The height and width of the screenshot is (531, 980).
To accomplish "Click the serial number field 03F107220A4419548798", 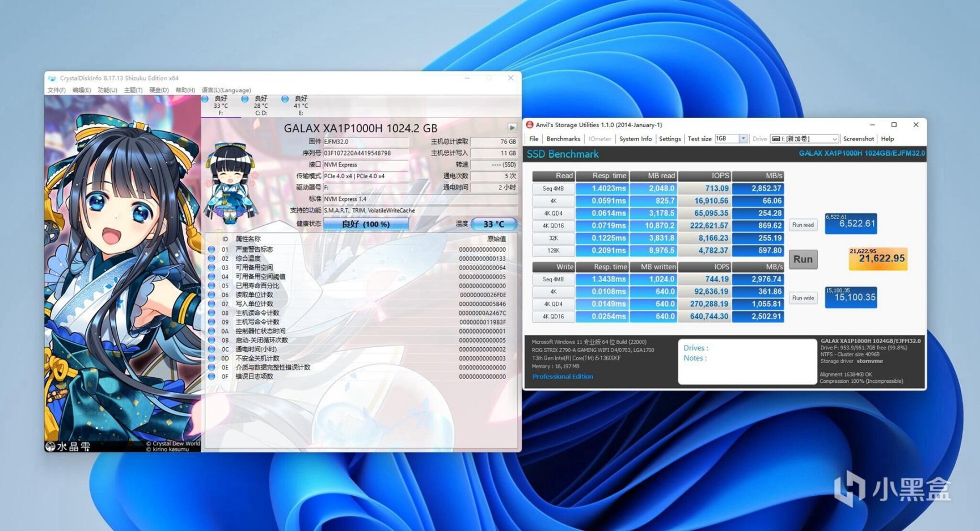I will [366, 153].
